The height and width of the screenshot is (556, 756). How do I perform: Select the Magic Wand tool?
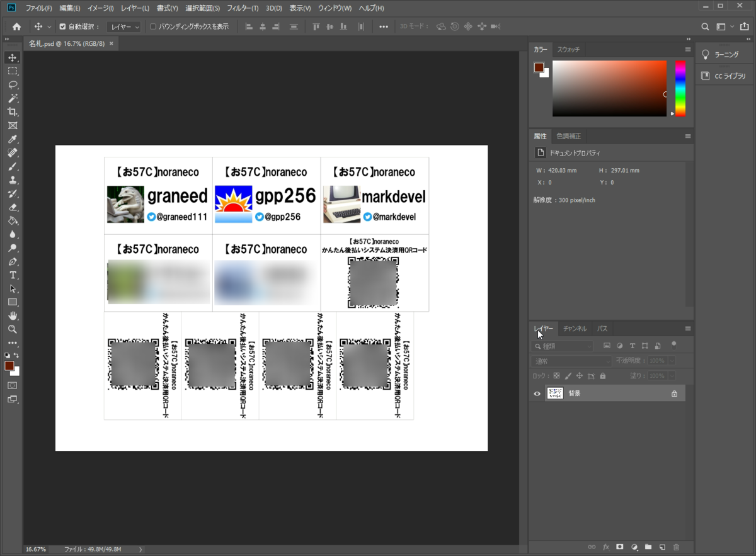tap(13, 99)
